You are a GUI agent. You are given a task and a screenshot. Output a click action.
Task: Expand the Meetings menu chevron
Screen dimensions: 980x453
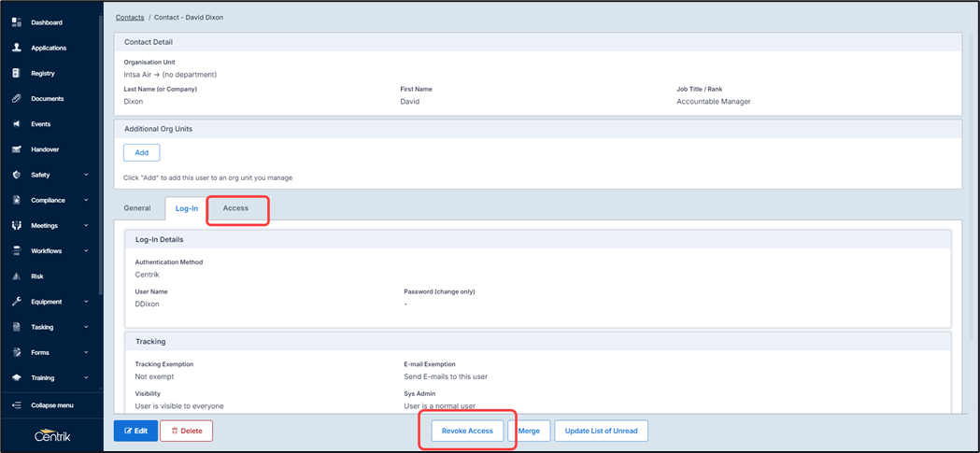pos(86,225)
